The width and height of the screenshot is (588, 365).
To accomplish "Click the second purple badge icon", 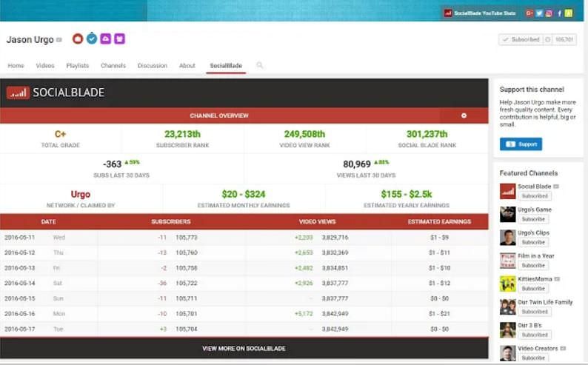I will [x=120, y=38].
